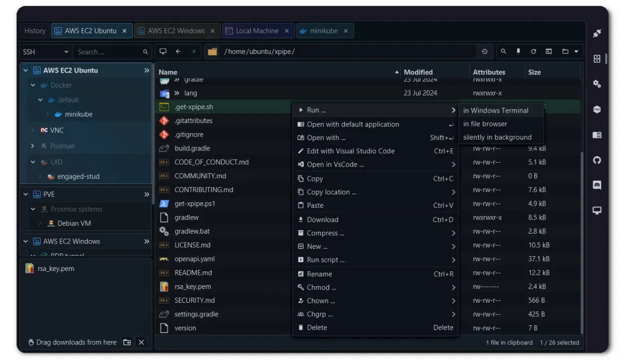This screenshot has height=364, width=627.
Task: Click the get-xpipe.ps1 PowerShell icon
Action: pos(165,204)
